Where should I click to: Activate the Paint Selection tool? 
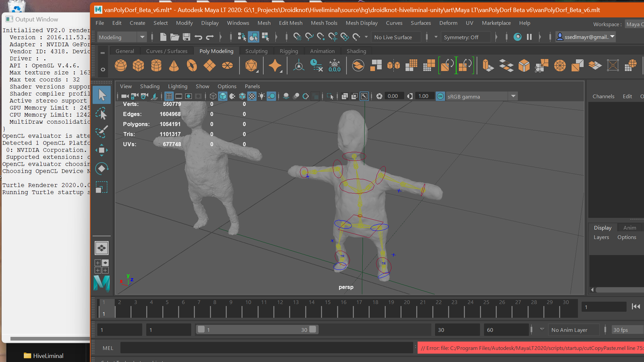(x=101, y=131)
